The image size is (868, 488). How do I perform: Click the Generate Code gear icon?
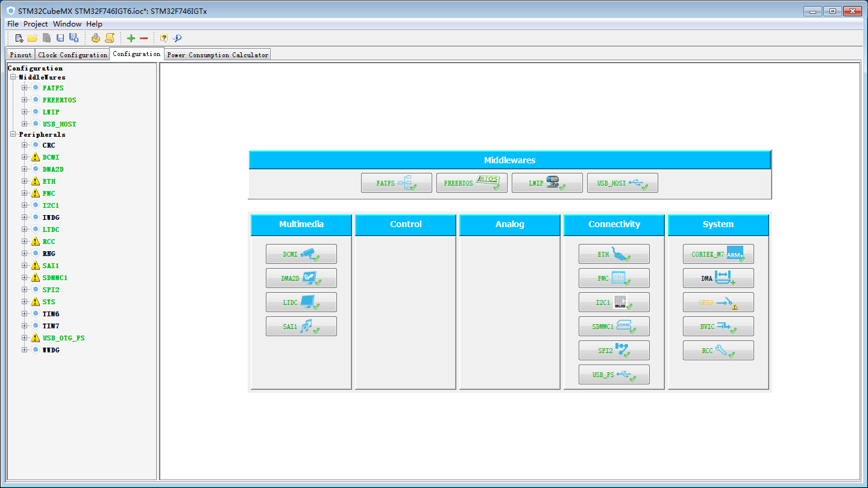coord(96,38)
